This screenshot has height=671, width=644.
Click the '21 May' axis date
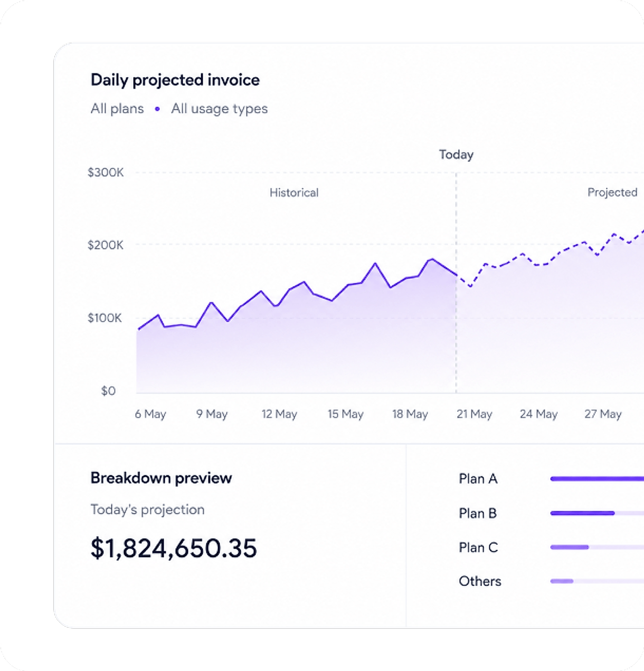pyautogui.click(x=475, y=414)
